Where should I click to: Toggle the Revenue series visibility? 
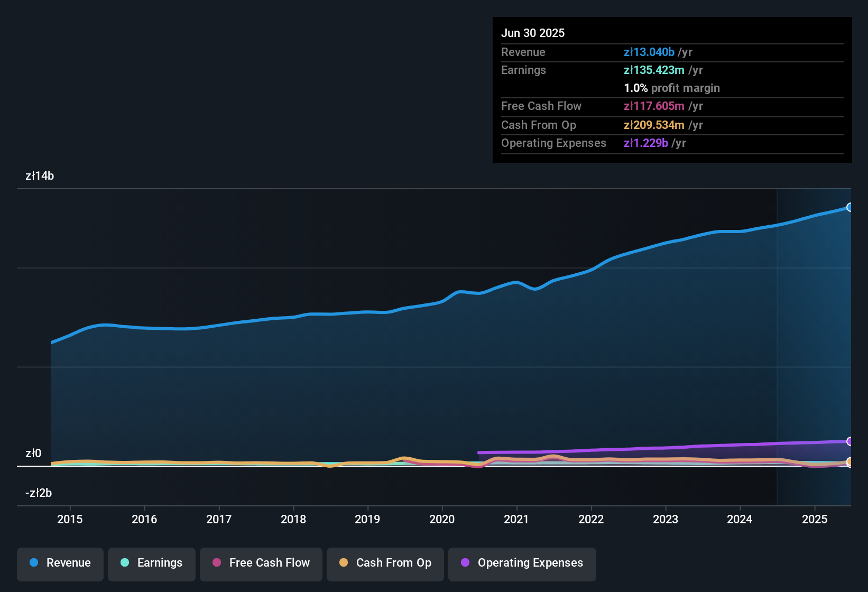point(60,563)
